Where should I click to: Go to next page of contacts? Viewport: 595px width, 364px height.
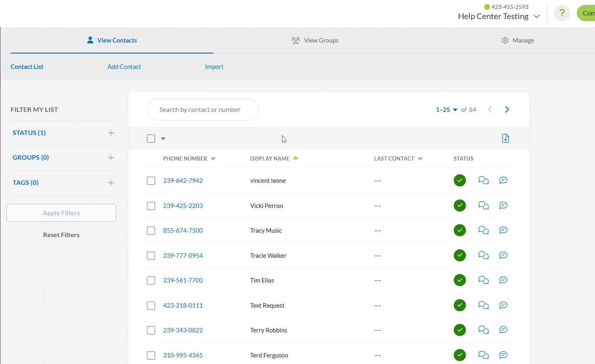(507, 109)
